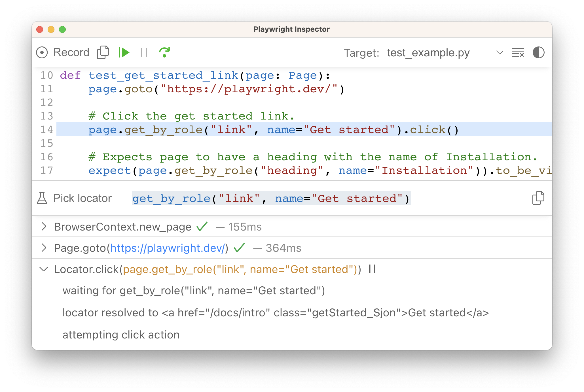
Task: Select highlighted code line 14
Action: pos(273,130)
